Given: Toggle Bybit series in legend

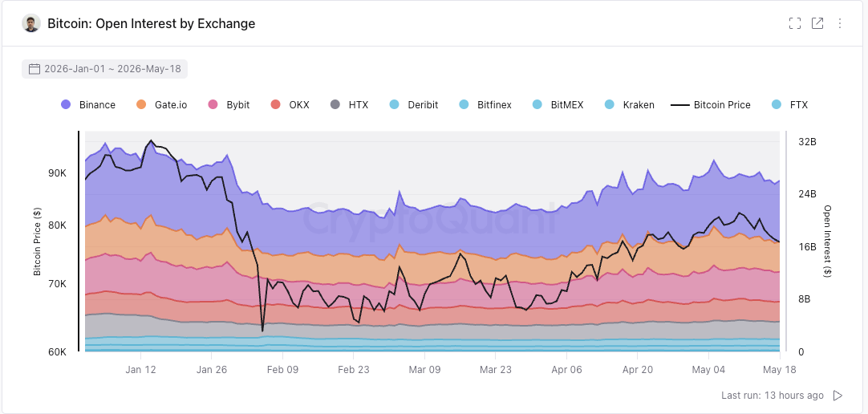Looking at the screenshot, I should pos(229,104).
